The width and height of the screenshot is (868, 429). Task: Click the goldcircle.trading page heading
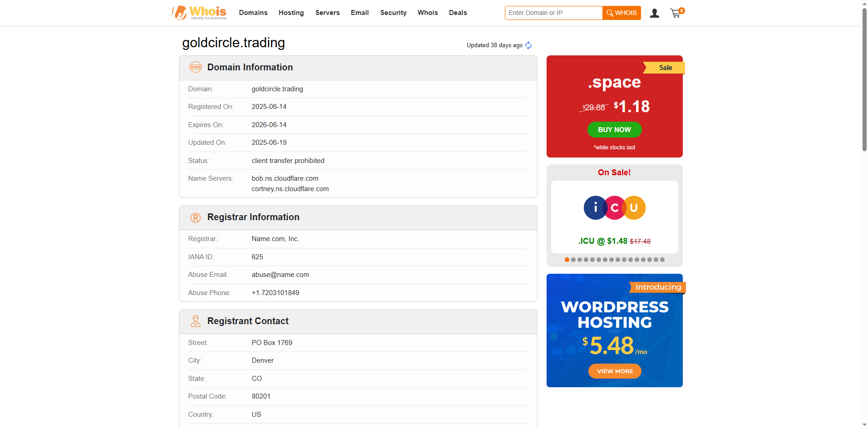pos(233,43)
